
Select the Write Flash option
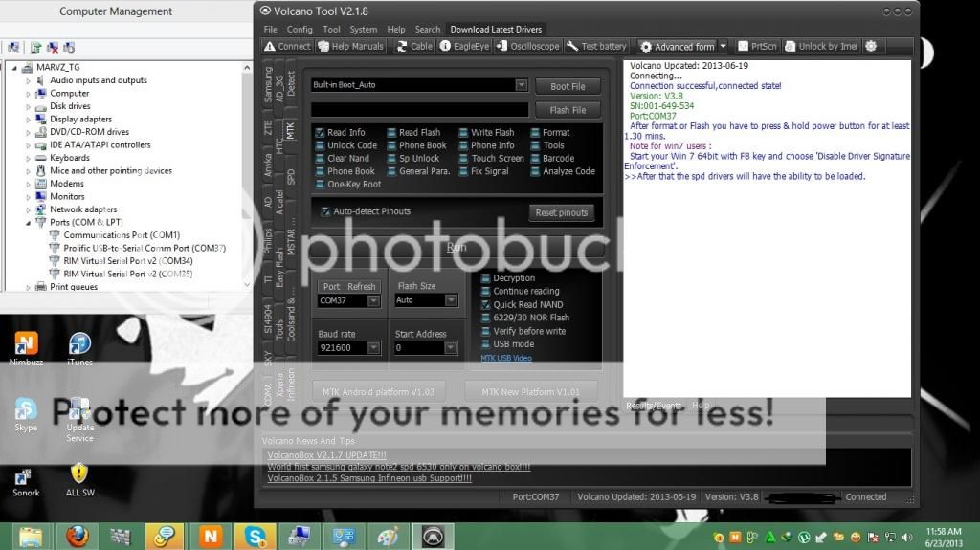point(486,133)
